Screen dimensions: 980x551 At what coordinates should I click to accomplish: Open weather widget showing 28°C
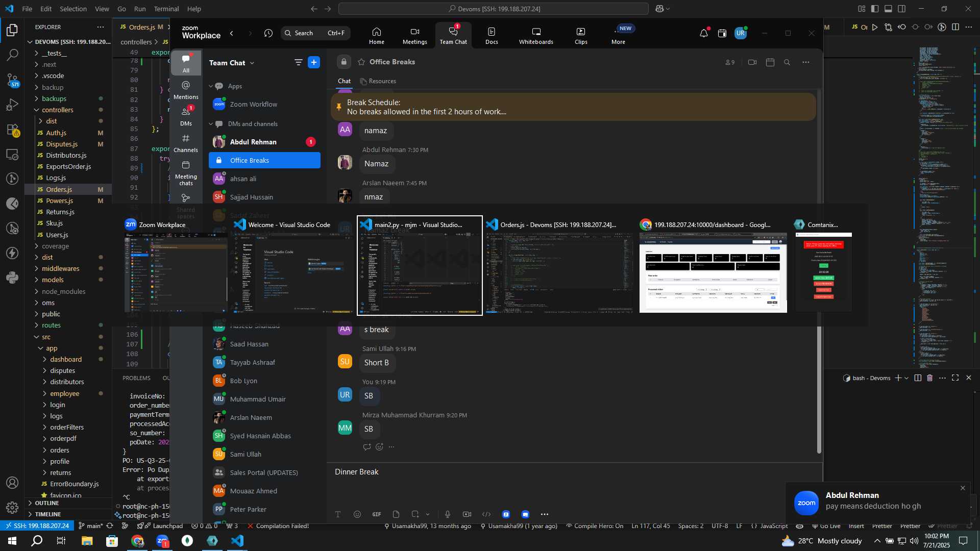(822, 541)
